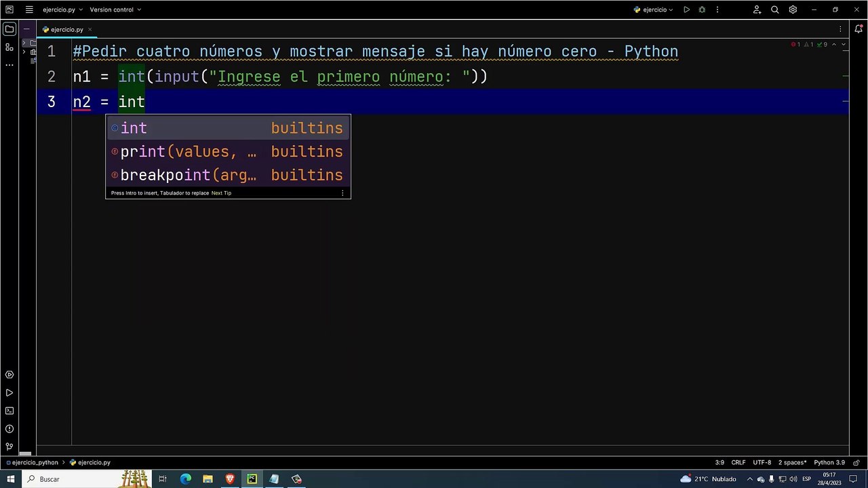This screenshot has width=868, height=488.
Task: Choose the int completion suggestion
Action: coord(228,128)
